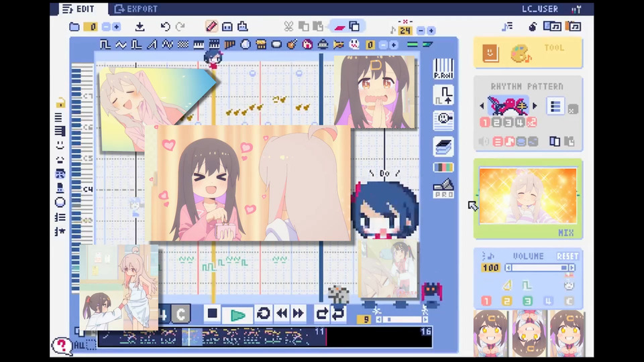Choose the ghost face instrument icon
This screenshot has height=362, width=644.
354,44
